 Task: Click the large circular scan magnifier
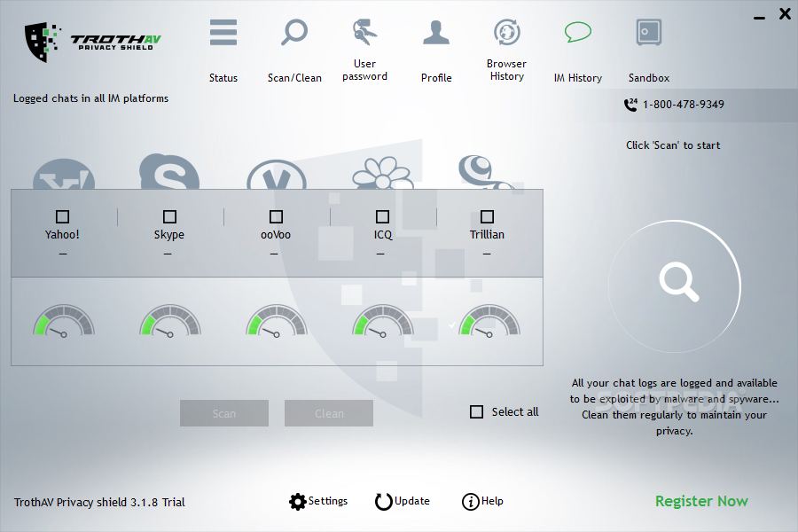pyautogui.click(x=675, y=286)
